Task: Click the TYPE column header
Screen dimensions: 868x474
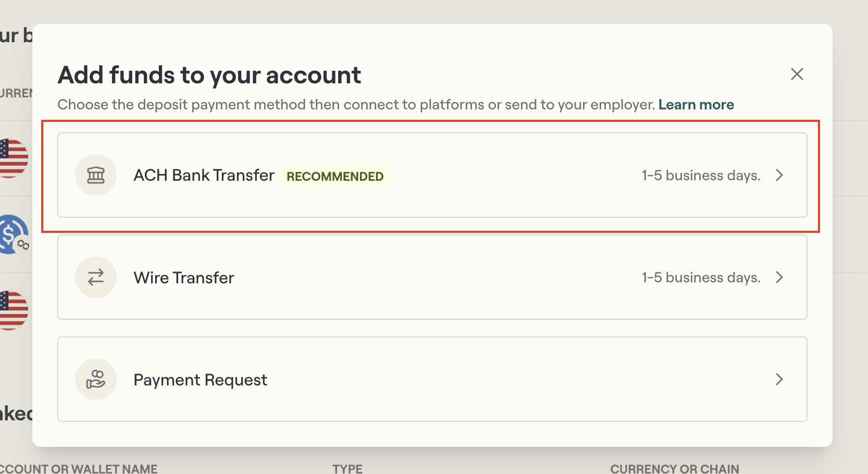Action: pos(347,468)
